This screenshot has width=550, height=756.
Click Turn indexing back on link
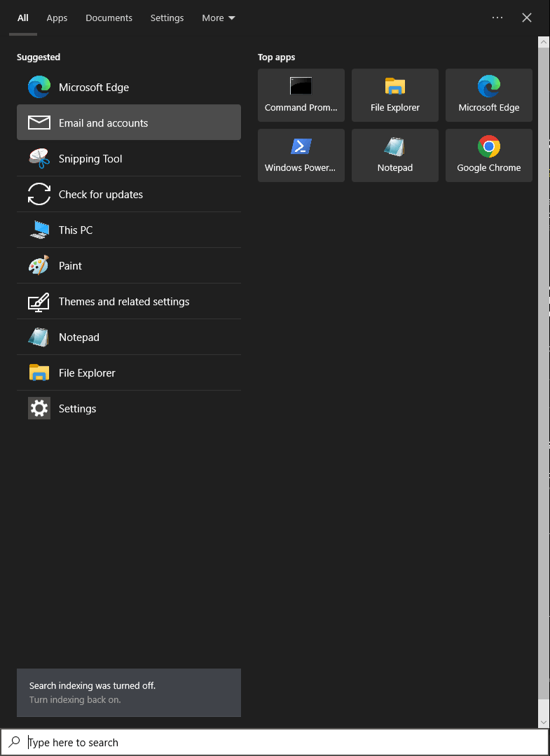click(75, 699)
